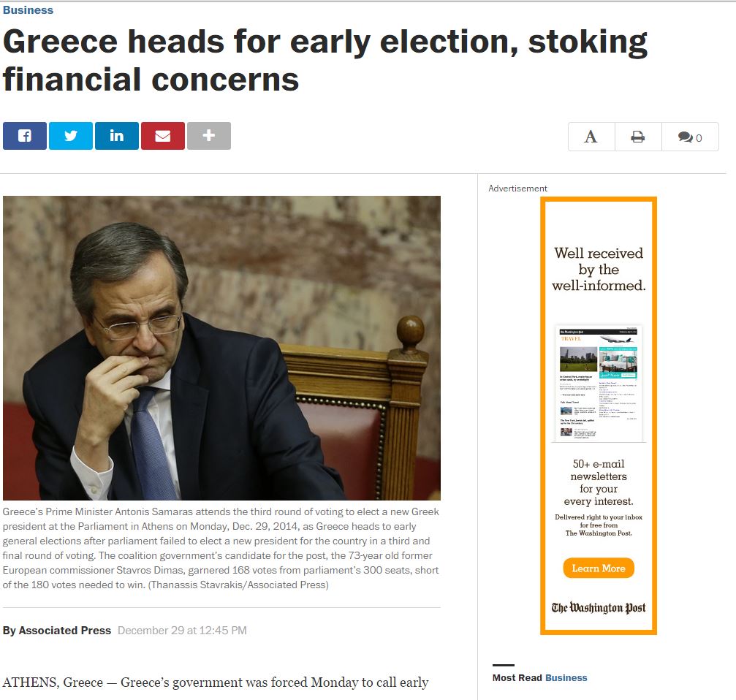Click Learn More in newsletter ad

599,568
